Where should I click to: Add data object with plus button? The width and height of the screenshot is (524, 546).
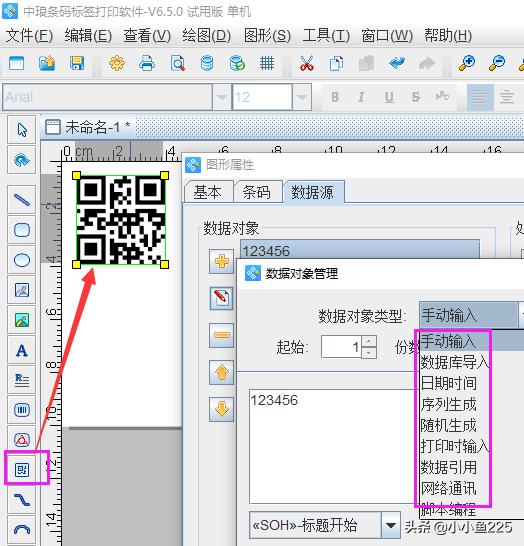[x=221, y=261]
